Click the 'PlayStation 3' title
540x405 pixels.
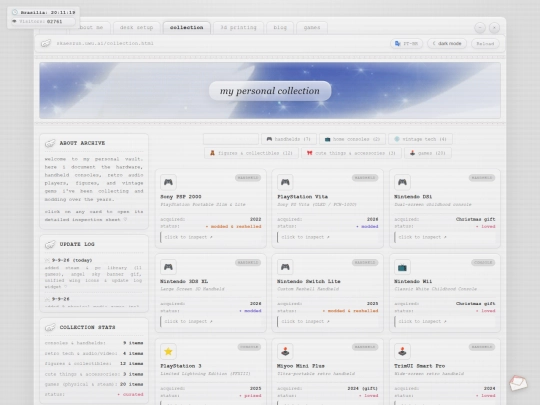tap(181, 366)
